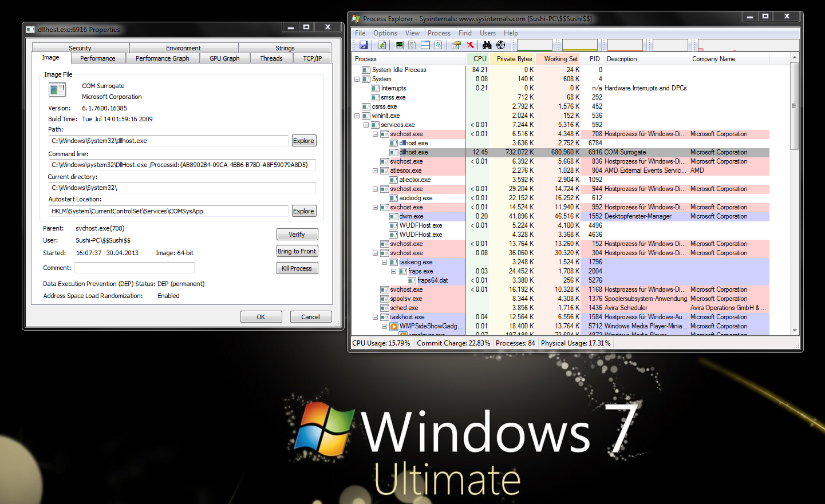Open the File menu in Process Explorer
The height and width of the screenshot is (504, 825).
point(360,33)
